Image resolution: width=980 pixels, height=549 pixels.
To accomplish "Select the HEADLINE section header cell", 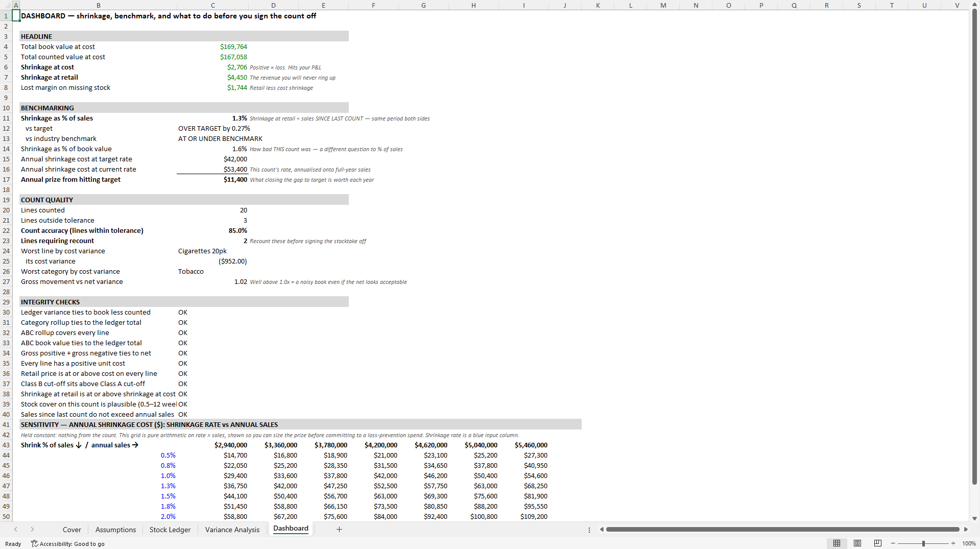I will (98, 36).
